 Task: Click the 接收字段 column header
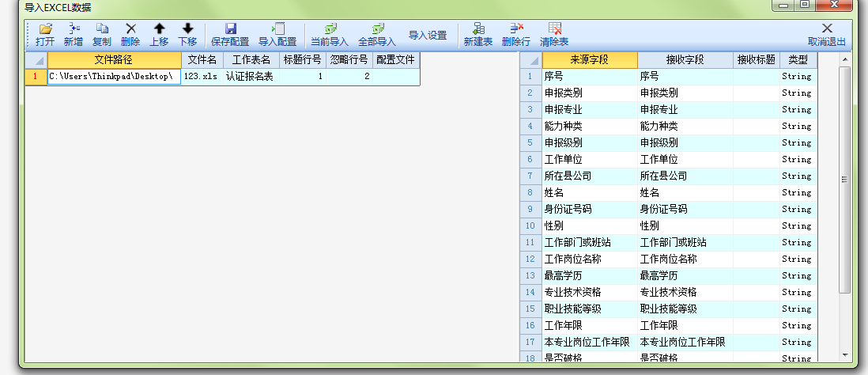pyautogui.click(x=685, y=60)
